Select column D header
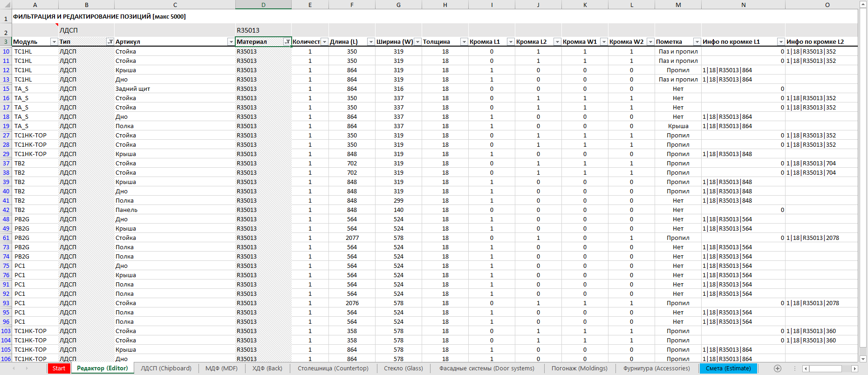The height and width of the screenshot is (375, 868). [263, 5]
